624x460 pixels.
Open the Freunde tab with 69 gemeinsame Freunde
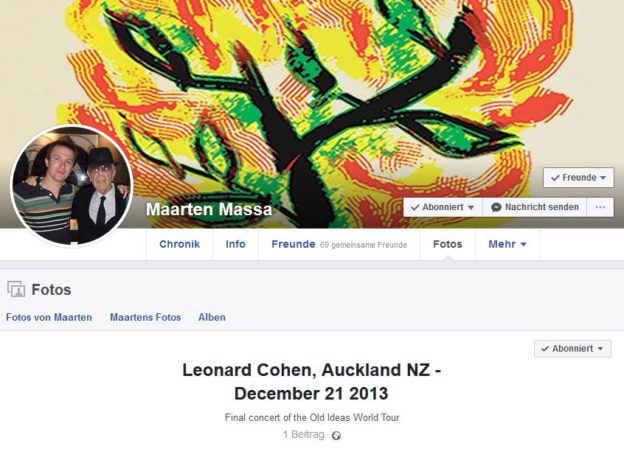[x=339, y=244]
